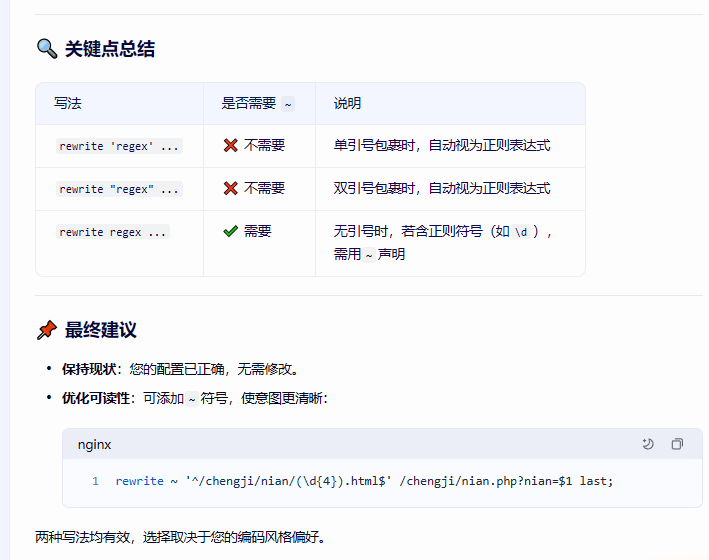The image size is (709, 560).
Task: Click the green checkmark next to 需要
Action: pyautogui.click(x=230, y=231)
